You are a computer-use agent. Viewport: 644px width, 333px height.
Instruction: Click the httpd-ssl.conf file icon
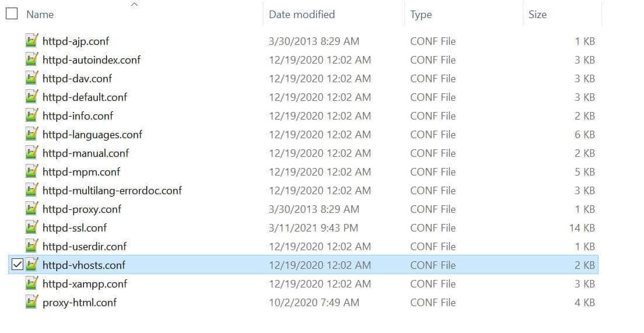pyautogui.click(x=32, y=227)
